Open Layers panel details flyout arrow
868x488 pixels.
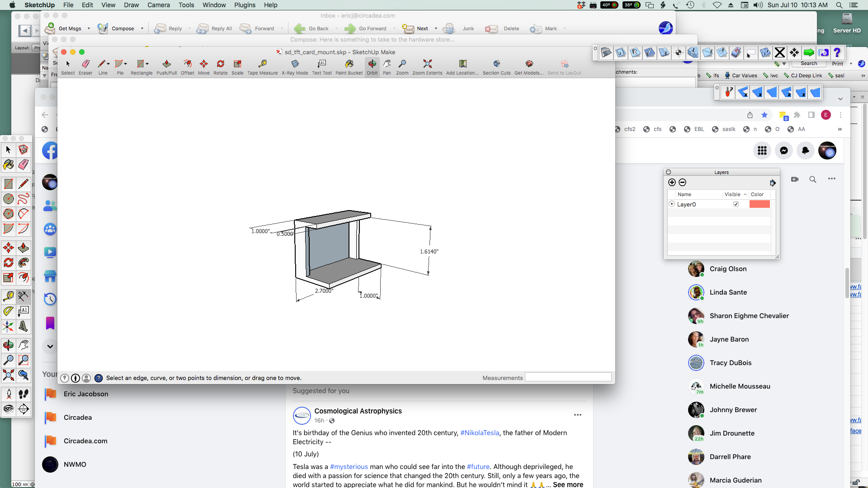coord(773,183)
